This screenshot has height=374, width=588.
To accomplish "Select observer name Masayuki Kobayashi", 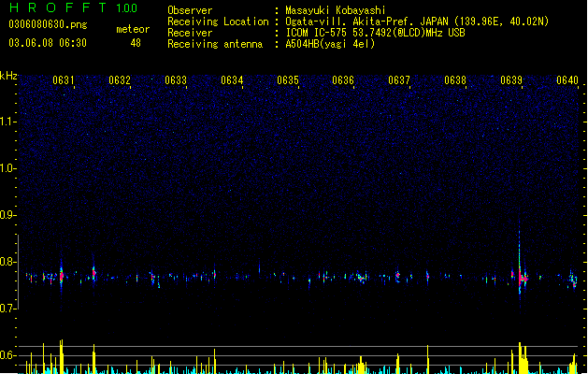I will coord(336,10).
